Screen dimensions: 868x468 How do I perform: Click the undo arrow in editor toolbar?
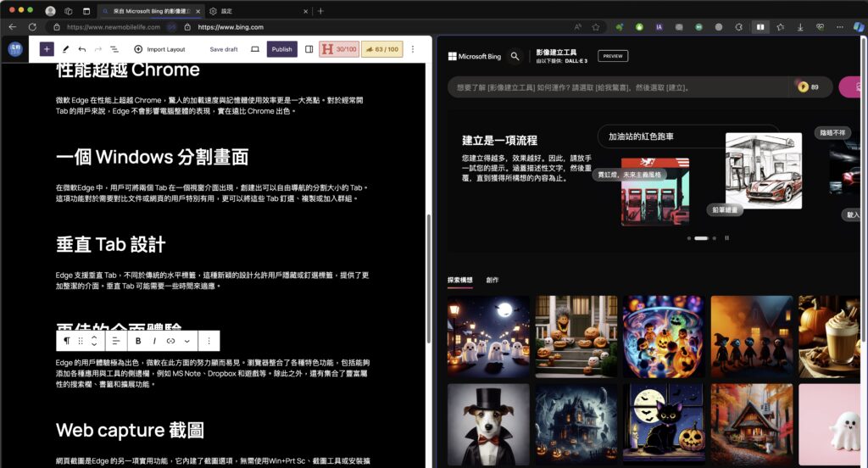pyautogui.click(x=81, y=49)
